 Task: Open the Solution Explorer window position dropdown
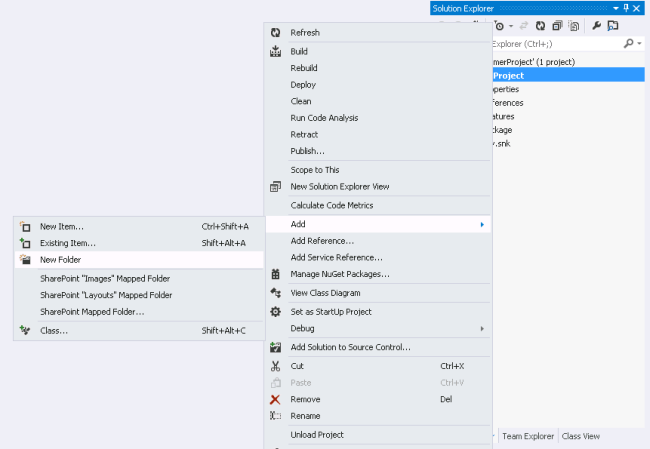click(x=617, y=8)
